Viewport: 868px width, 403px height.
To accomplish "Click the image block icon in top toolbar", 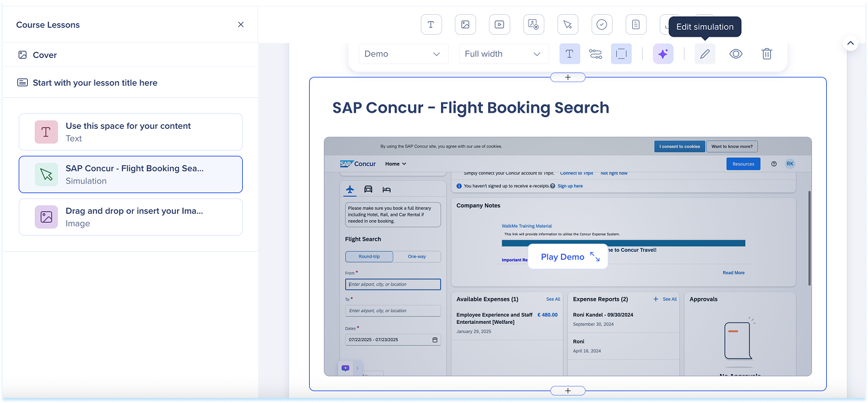I will (x=465, y=24).
